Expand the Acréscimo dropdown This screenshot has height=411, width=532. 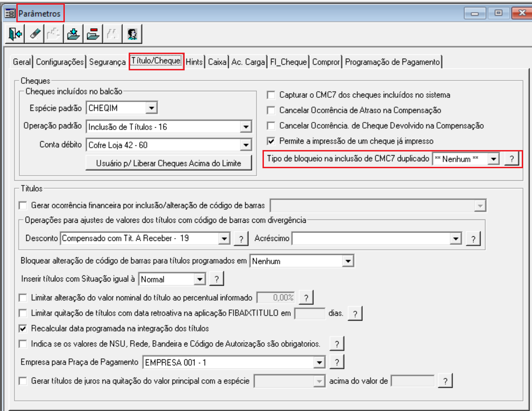(456, 239)
